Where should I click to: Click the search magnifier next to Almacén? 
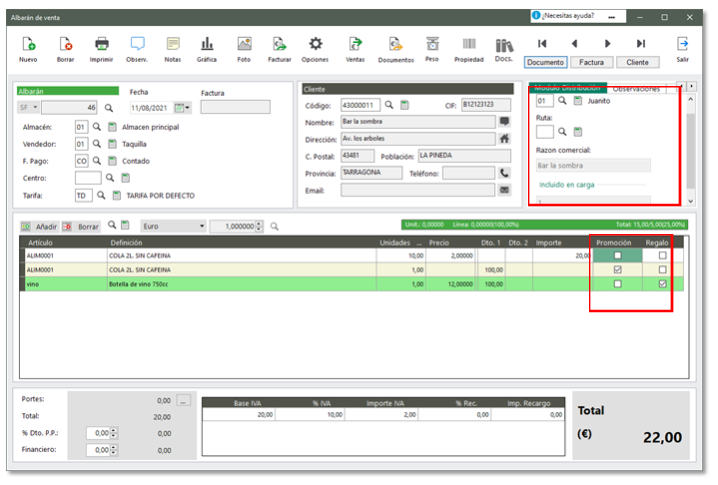click(97, 126)
